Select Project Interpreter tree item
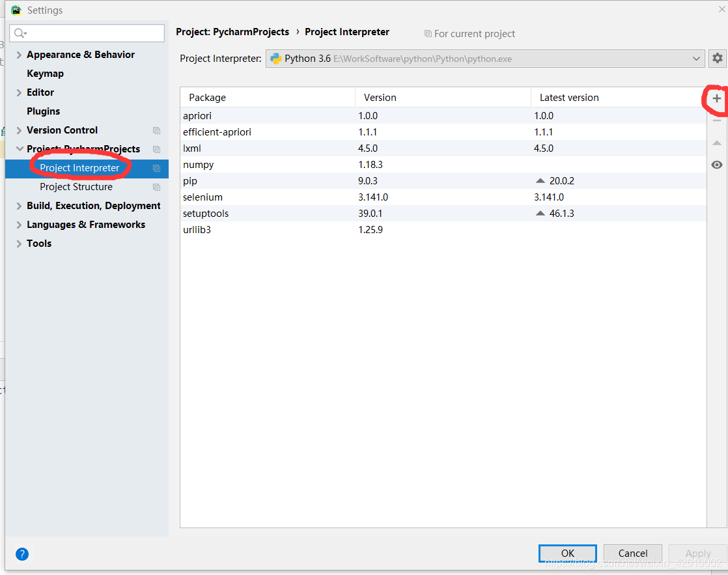Viewport: 728px width, 575px height. 87,167
